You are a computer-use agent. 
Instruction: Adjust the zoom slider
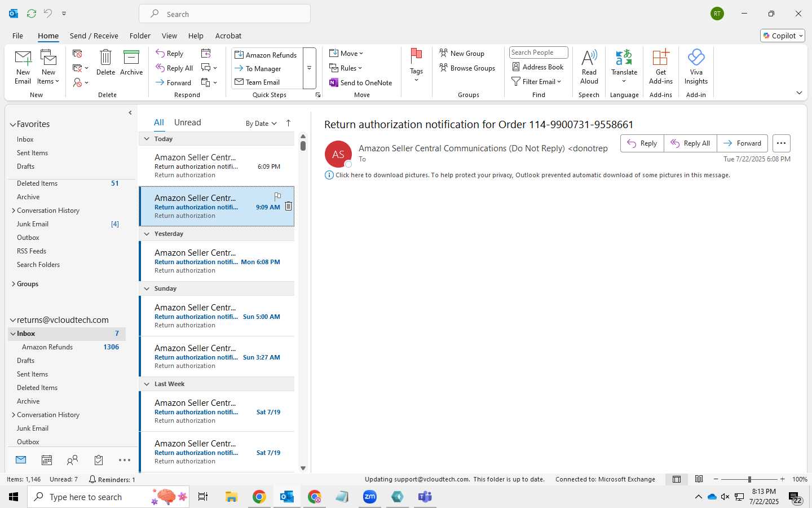pyautogui.click(x=749, y=479)
